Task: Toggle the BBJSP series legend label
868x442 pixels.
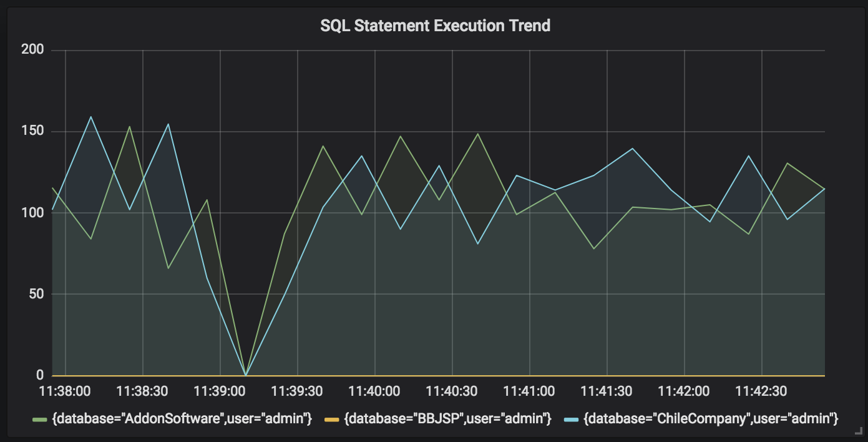Action: pos(447,418)
